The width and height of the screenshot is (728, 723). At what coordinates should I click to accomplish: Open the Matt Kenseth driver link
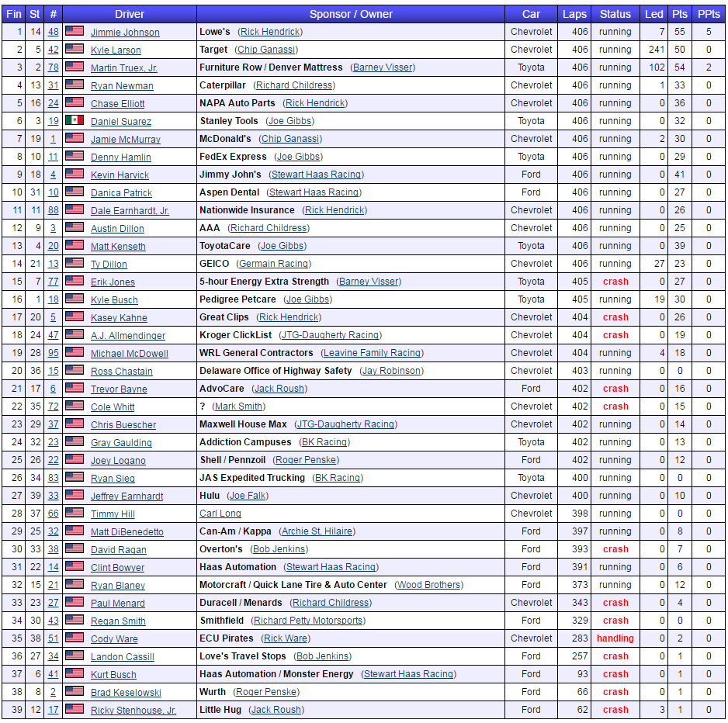pos(118,247)
